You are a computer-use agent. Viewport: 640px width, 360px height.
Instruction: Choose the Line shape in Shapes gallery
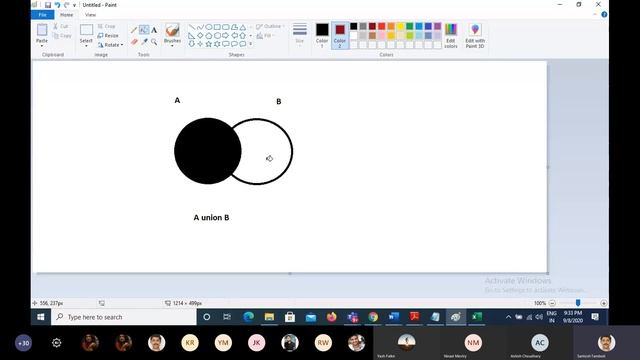pos(191,27)
